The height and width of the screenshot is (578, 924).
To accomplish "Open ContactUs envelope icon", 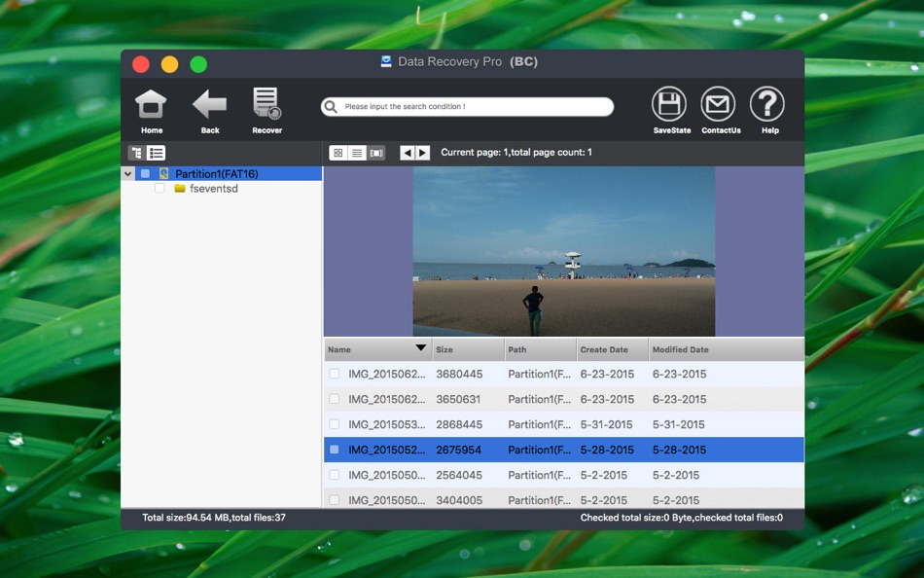I will tap(719, 104).
